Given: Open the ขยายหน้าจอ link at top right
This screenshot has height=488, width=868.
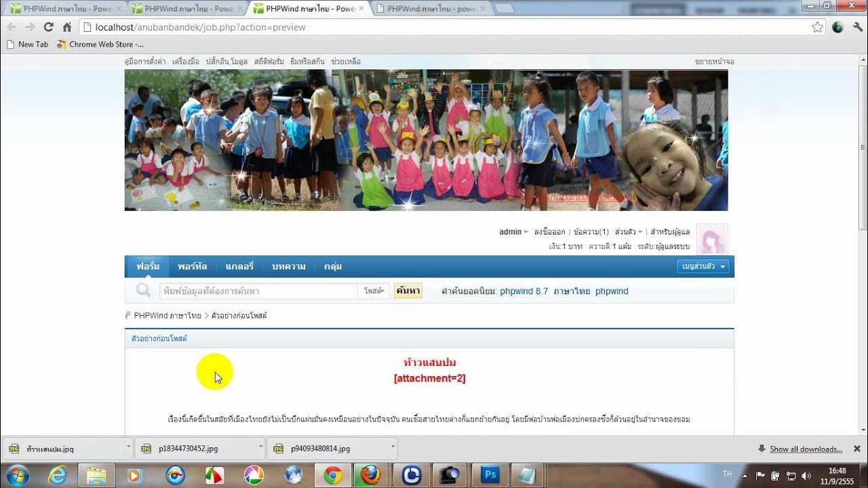Looking at the screenshot, I should [x=714, y=61].
